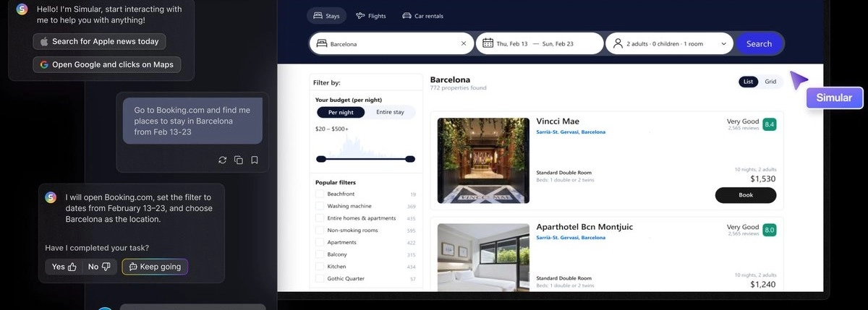The height and width of the screenshot is (310, 868).
Task: Tick the Kitchen filter checkbox
Action: tap(320, 267)
